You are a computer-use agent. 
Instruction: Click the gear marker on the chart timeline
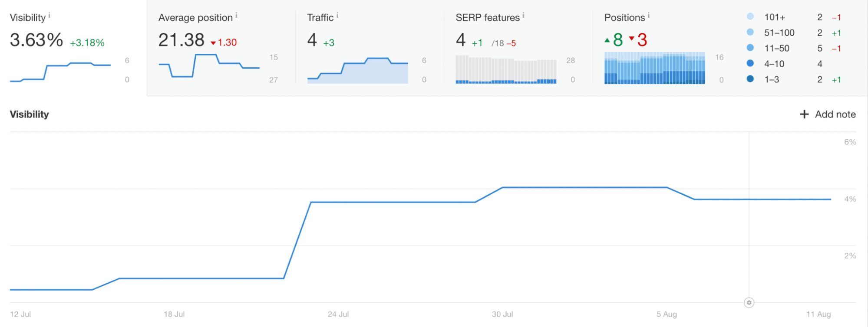pos(749,303)
